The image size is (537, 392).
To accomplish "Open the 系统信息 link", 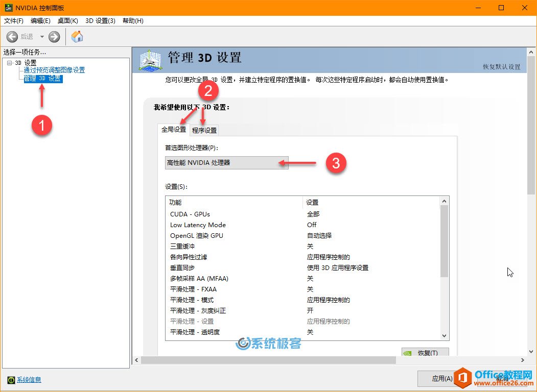I will (x=29, y=380).
